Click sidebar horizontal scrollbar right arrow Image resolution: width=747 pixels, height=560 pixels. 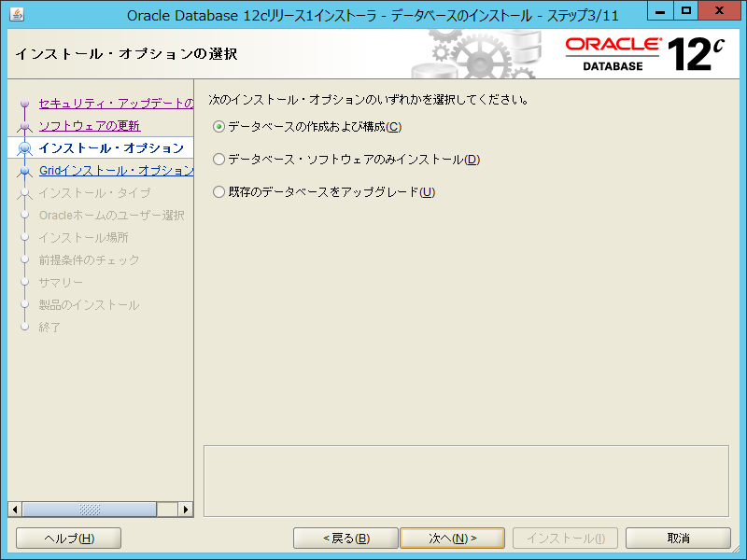(x=186, y=510)
